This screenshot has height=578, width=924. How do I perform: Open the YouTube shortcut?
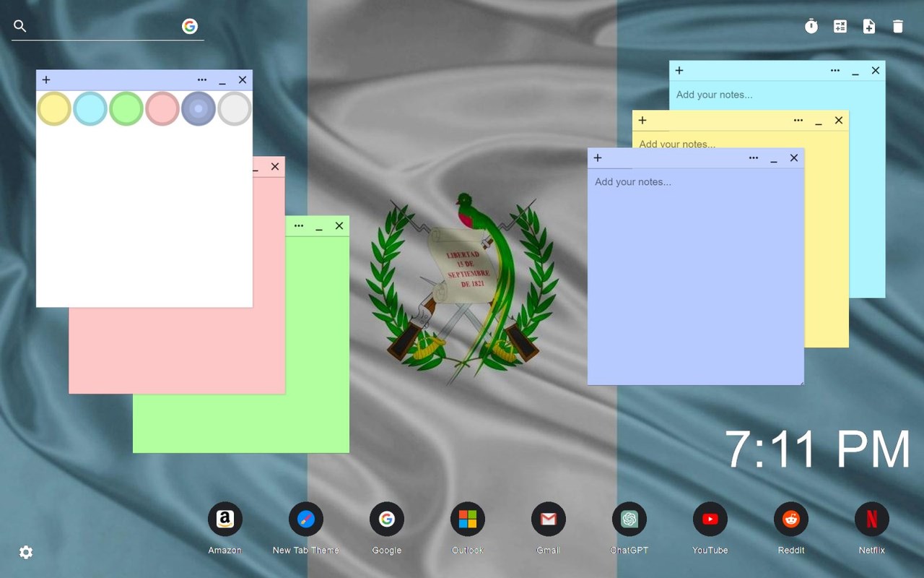click(x=710, y=519)
